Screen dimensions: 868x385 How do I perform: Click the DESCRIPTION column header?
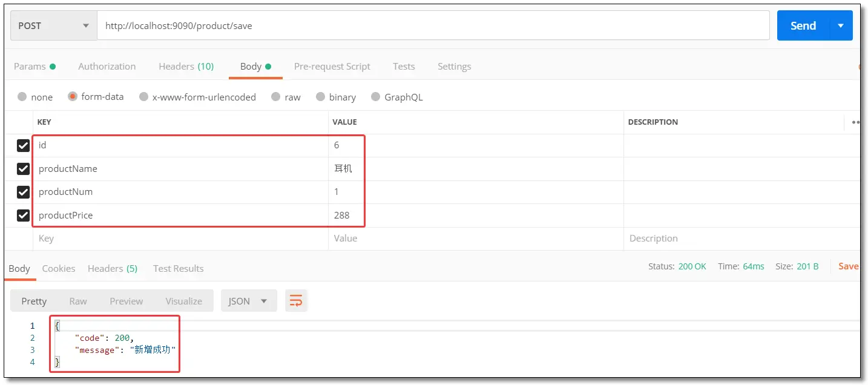point(653,122)
